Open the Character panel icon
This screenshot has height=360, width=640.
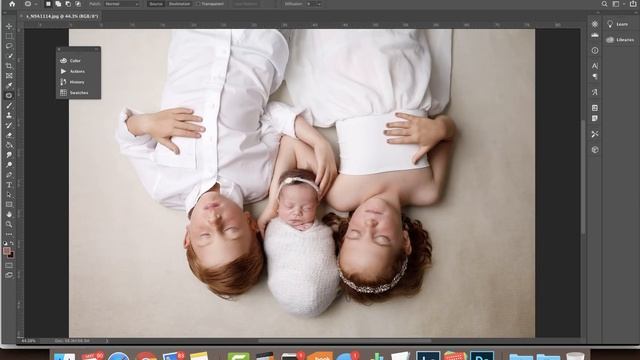pos(595,66)
